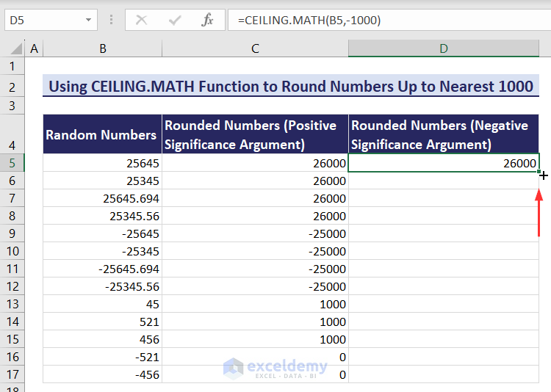
Task: Click the Cancel (X) formula bar icon
Action: pos(142,21)
